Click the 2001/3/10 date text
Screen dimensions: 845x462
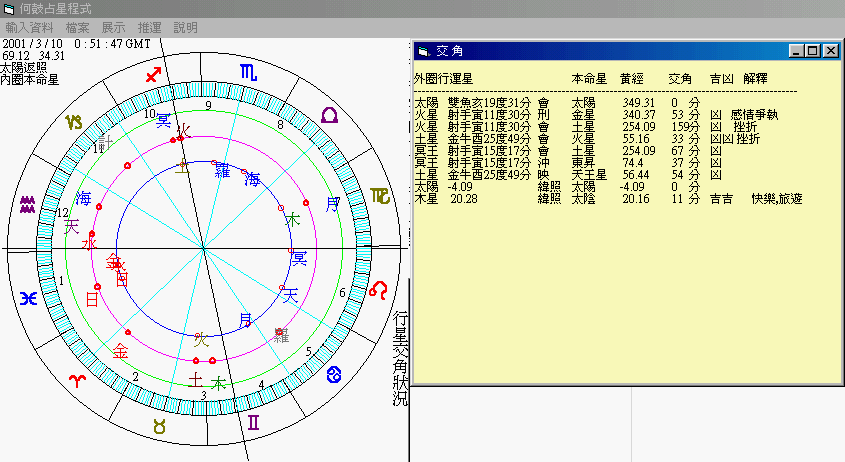(x=32, y=44)
